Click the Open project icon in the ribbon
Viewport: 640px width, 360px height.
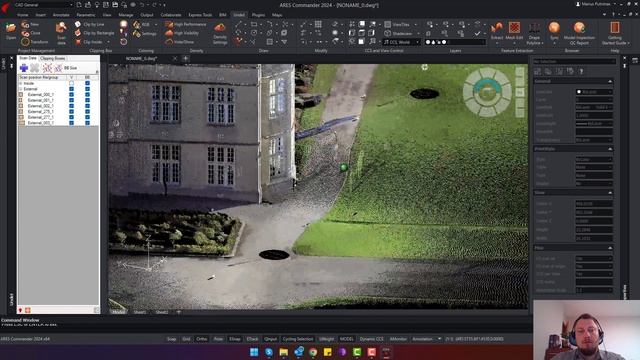(11, 29)
